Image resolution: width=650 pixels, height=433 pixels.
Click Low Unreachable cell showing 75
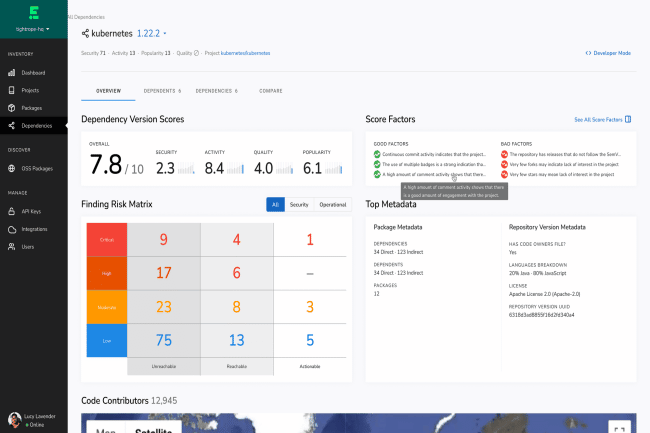tap(164, 341)
